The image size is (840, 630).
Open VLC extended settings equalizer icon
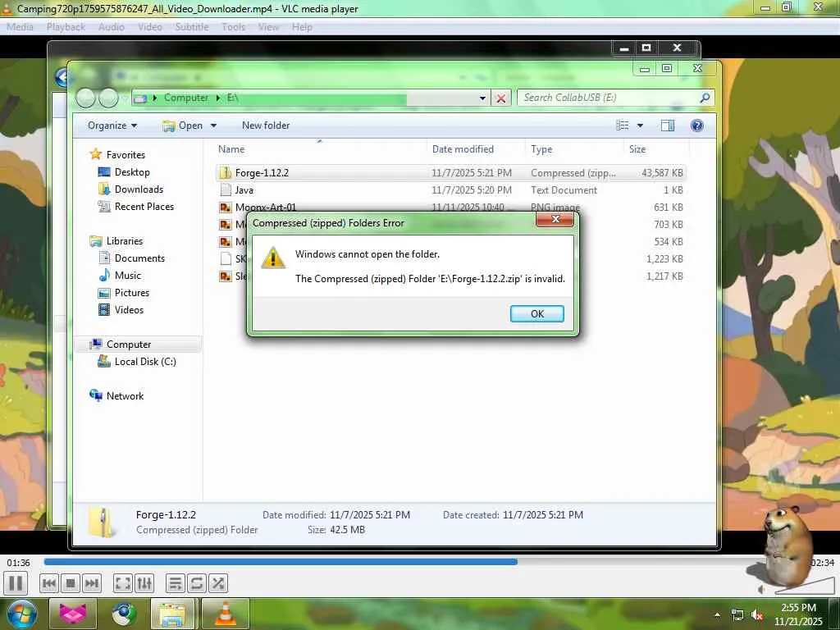pyautogui.click(x=144, y=583)
